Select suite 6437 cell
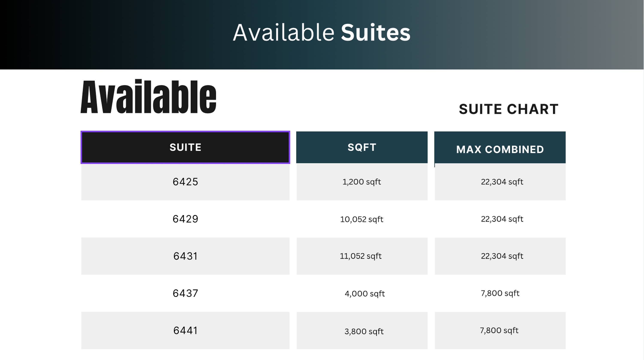Screen dimensions: 644x360 (x=185, y=293)
